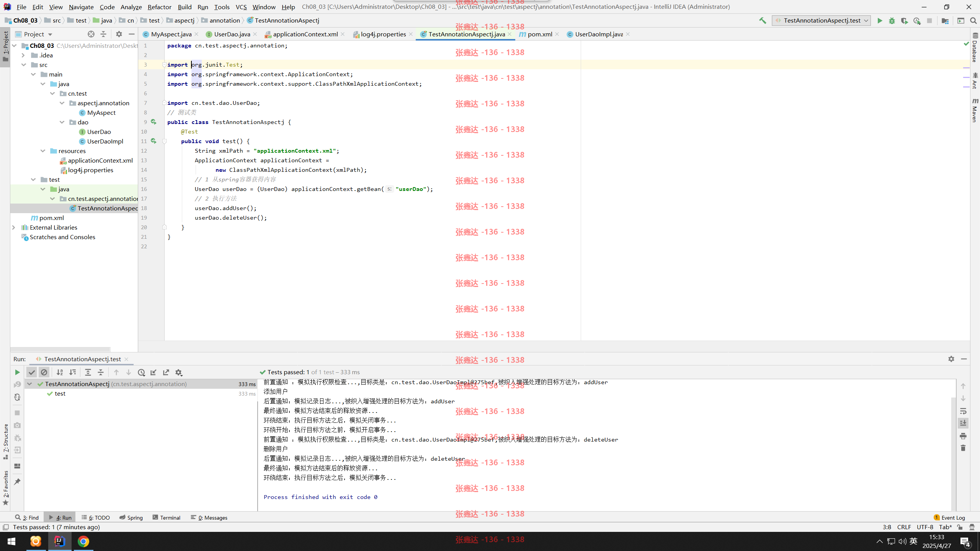Rerun test in Run panel

click(x=17, y=372)
